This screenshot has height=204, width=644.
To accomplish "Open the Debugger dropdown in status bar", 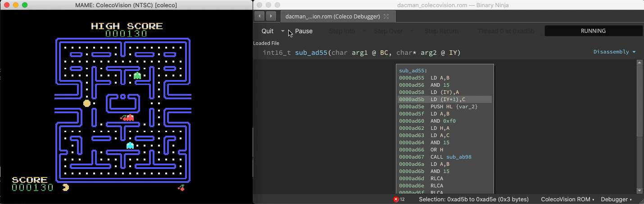I will [x=616, y=199].
